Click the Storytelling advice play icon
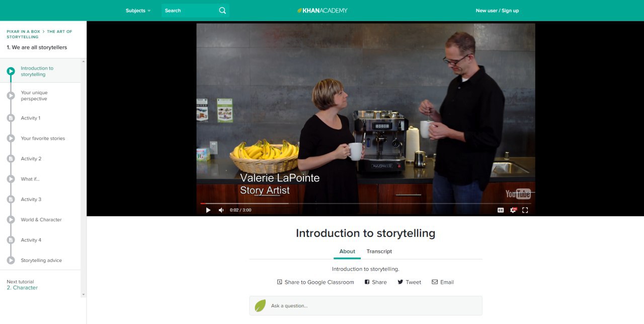 click(11, 261)
